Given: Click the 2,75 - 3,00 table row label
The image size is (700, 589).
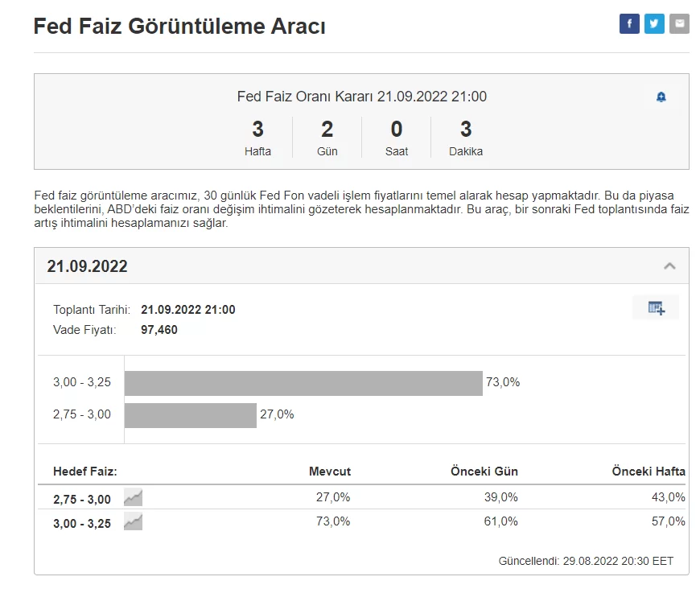Looking at the screenshot, I should tap(82, 500).
